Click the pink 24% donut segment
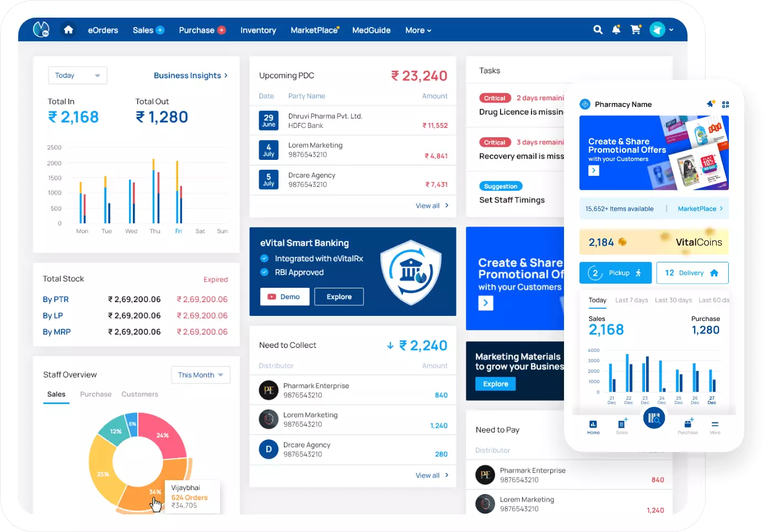The width and height of the screenshot is (784, 532). (x=163, y=436)
